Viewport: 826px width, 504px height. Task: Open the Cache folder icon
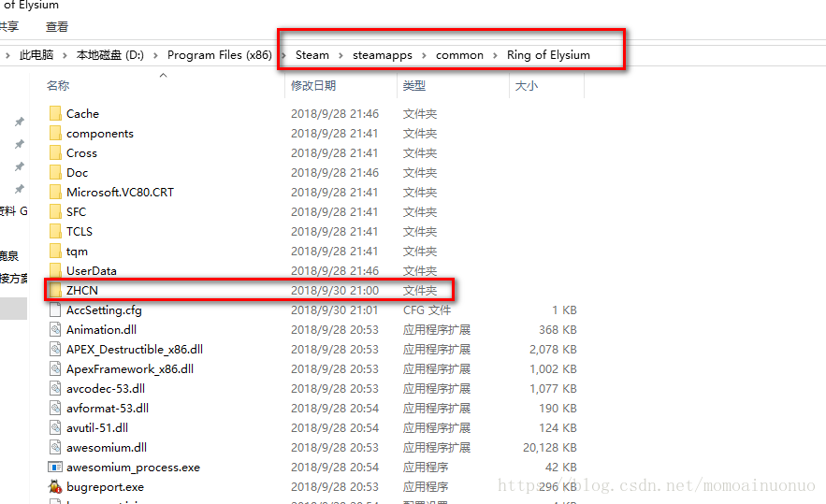[55, 113]
